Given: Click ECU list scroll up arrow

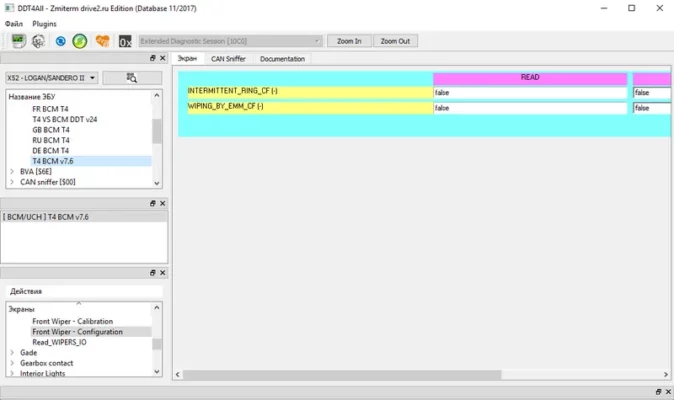Looking at the screenshot, I should (157, 95).
